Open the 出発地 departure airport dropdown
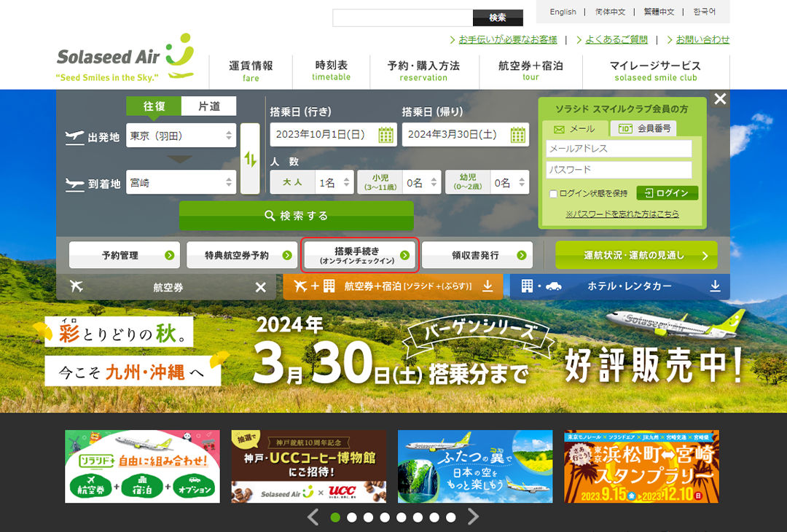Screen dimensions: 787x532 (x=181, y=136)
